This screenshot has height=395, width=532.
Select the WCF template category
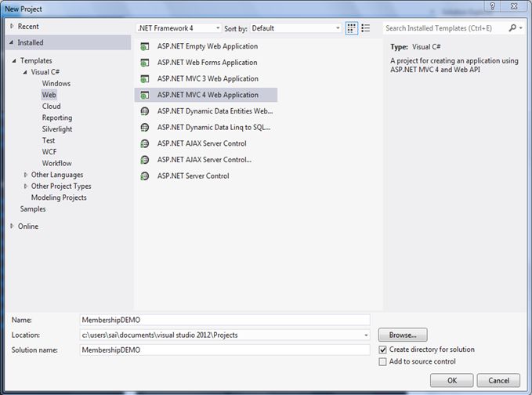tap(49, 152)
